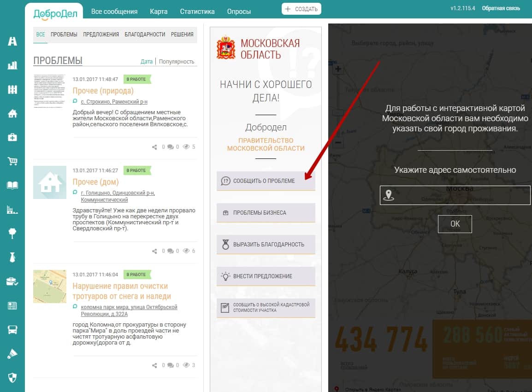Click СООБЩИТЬ О ПРОБЛЕМЕ button
Screen dimensions: 532x392
[266, 181]
